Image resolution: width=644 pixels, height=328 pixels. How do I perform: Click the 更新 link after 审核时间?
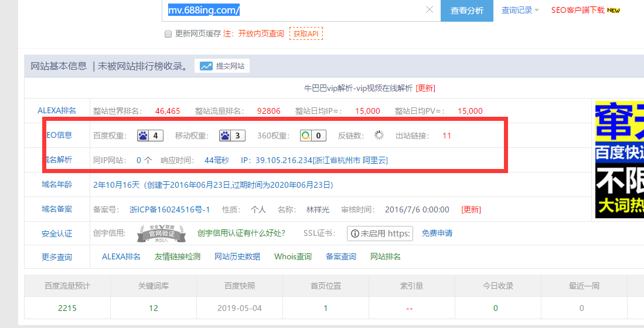coord(471,209)
